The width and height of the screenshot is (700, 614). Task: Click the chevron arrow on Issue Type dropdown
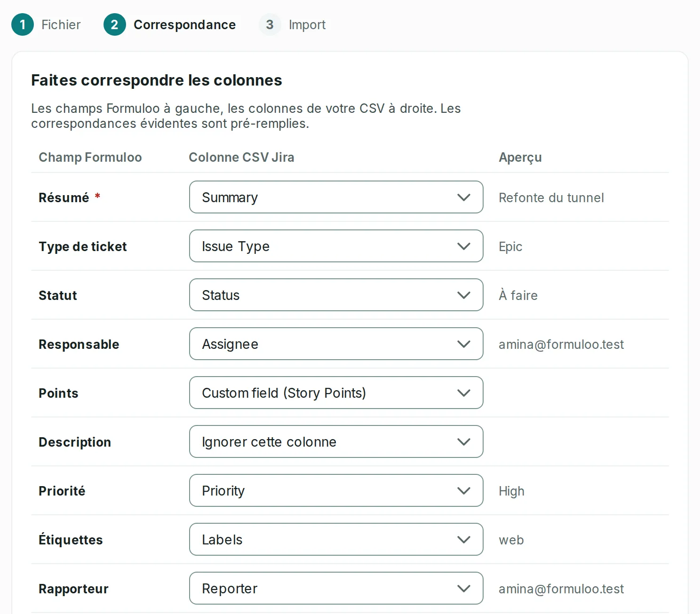(x=464, y=246)
